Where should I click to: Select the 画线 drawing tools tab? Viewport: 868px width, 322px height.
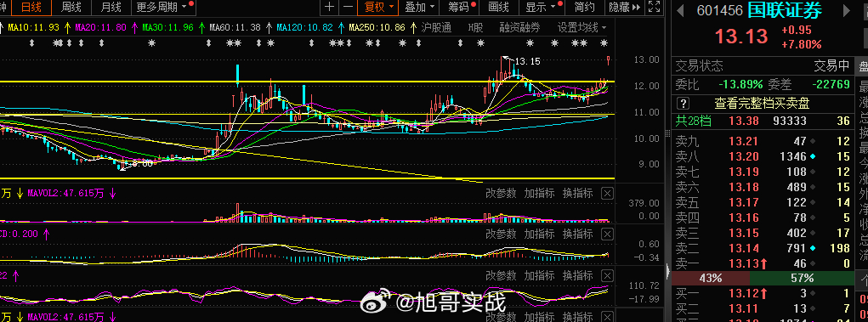[499, 7]
